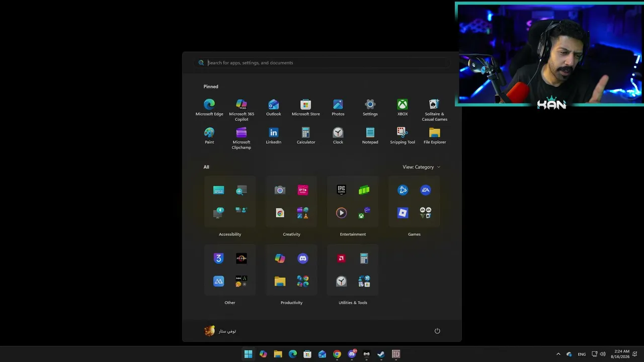644x362 pixels.
Task: Open the notification bell in tray
Action: click(x=635, y=354)
